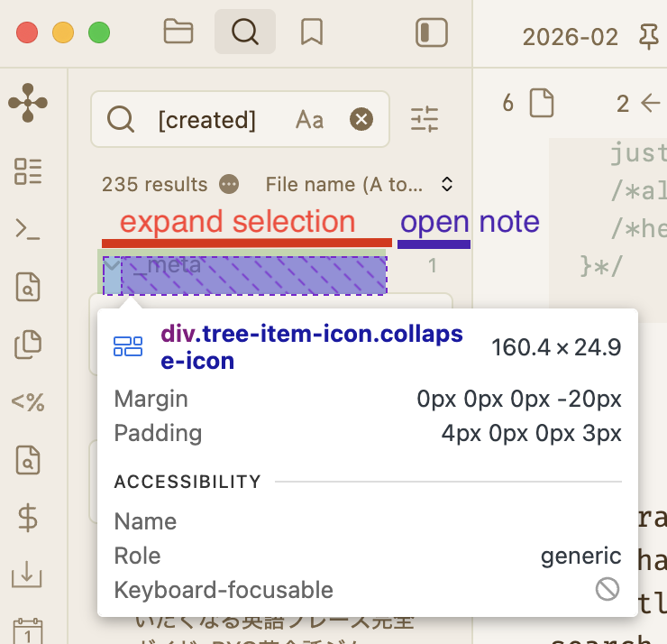Viewport: 667px width, 644px height.
Task: Switch to the file explorer tab
Action: tap(178, 32)
